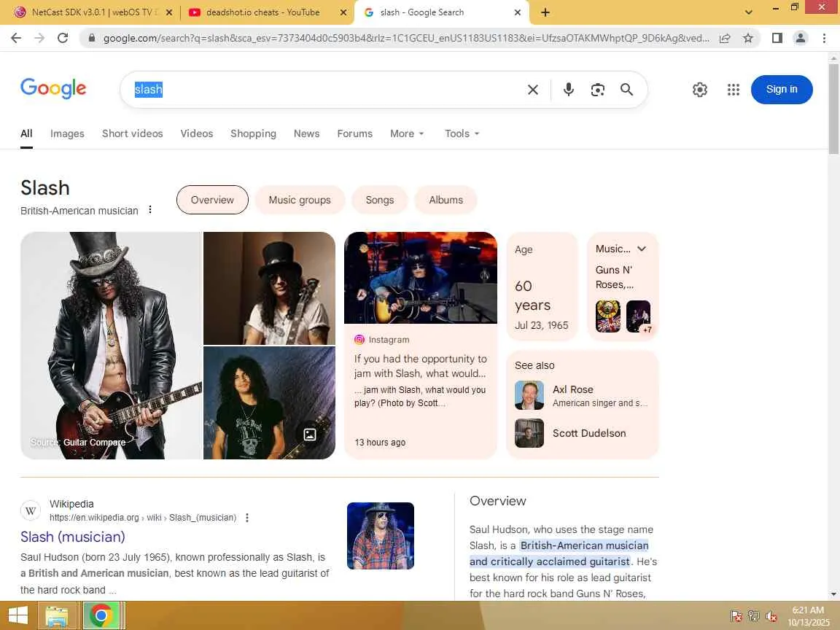Viewport: 840px width, 630px height.
Task: Switch to the News tab
Action: point(306,133)
